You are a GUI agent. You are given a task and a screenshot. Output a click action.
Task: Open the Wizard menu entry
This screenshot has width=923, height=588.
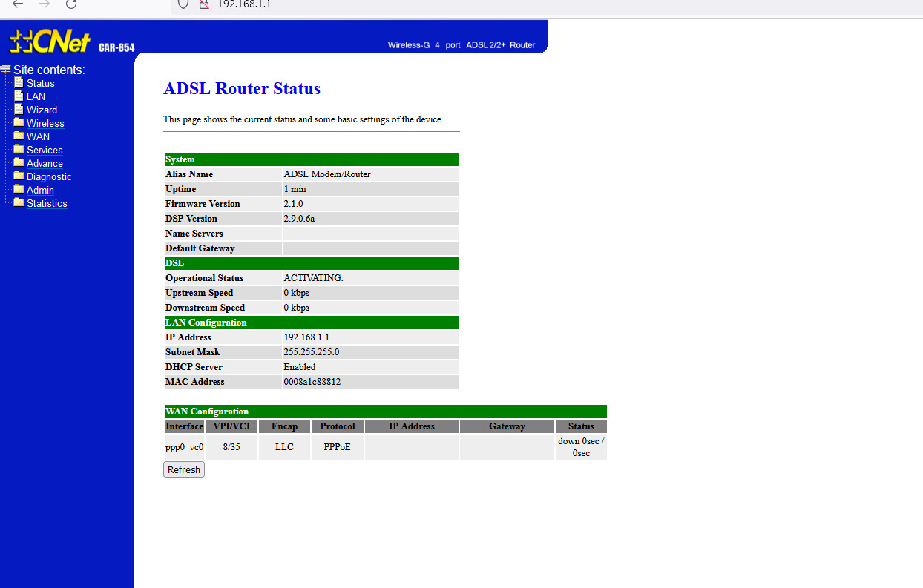[42, 110]
